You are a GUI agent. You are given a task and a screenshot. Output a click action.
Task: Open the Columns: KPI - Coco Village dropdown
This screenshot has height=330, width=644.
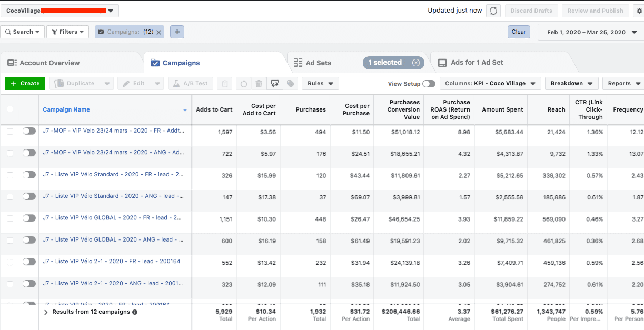coord(490,83)
